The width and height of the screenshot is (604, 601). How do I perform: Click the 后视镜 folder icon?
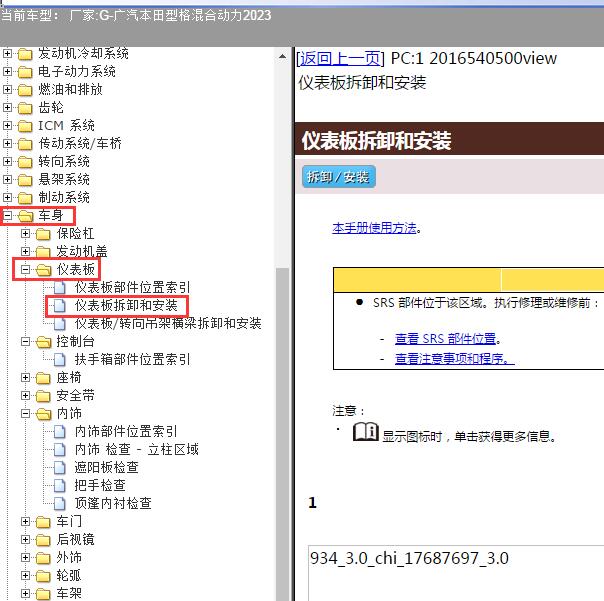click(x=43, y=540)
